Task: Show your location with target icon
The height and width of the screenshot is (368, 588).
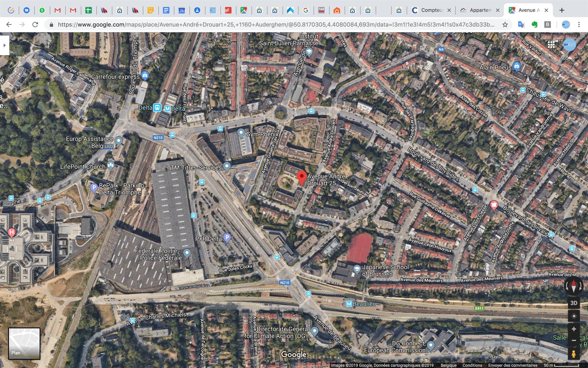Action: pos(574,316)
